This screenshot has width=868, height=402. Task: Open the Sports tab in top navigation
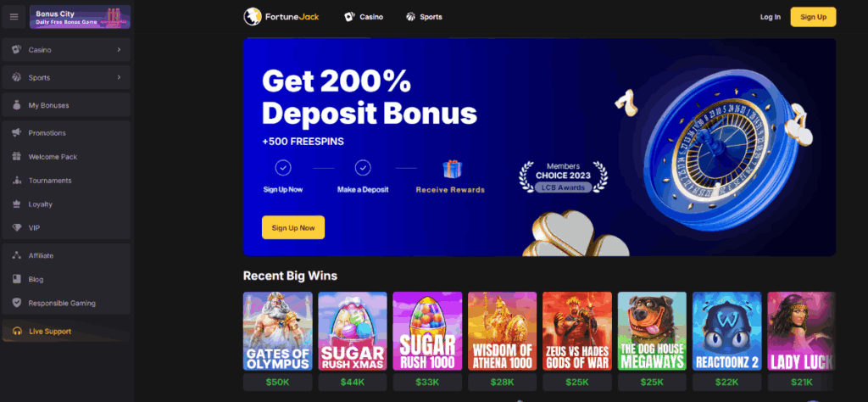click(424, 17)
